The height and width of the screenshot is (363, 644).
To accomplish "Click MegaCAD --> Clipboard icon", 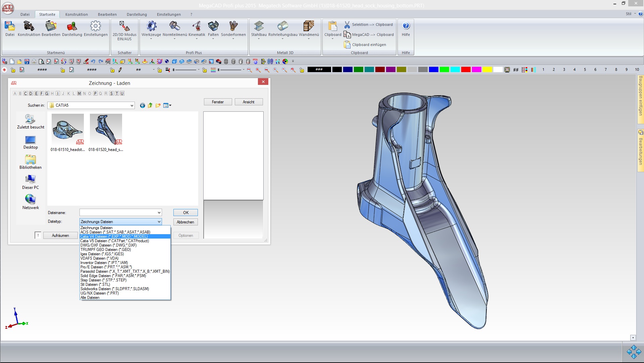I will click(347, 35).
